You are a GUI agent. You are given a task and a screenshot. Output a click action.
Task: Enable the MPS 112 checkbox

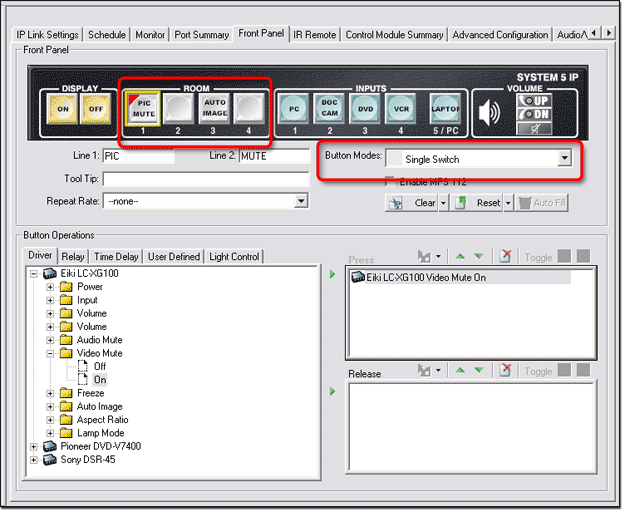coord(391,181)
